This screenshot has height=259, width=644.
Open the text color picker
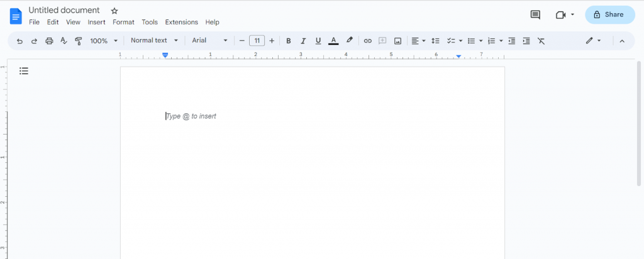pyautogui.click(x=333, y=41)
